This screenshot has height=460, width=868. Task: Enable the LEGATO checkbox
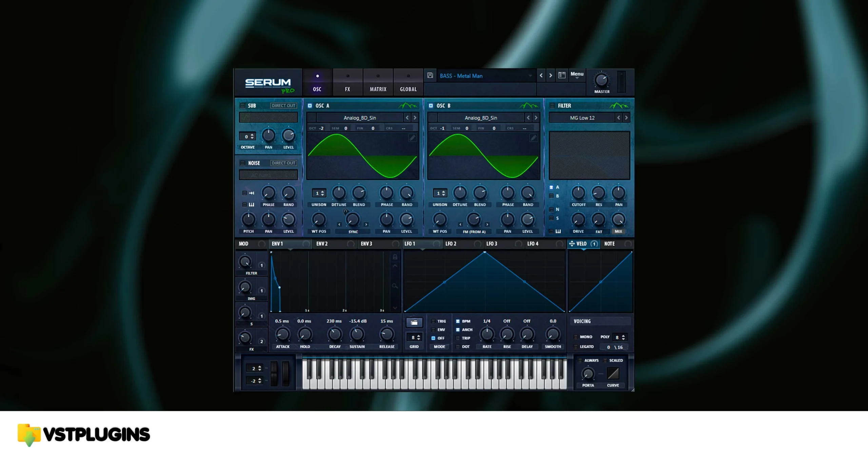click(x=576, y=347)
